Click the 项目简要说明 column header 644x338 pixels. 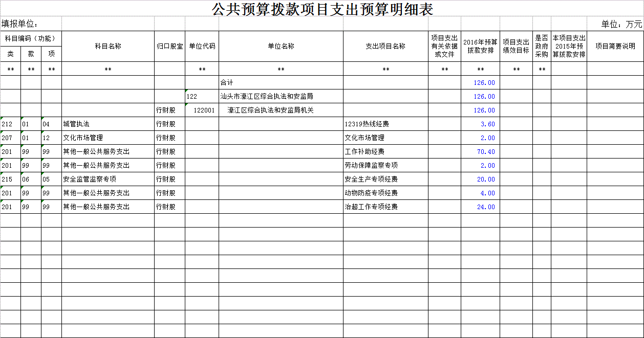coord(615,46)
